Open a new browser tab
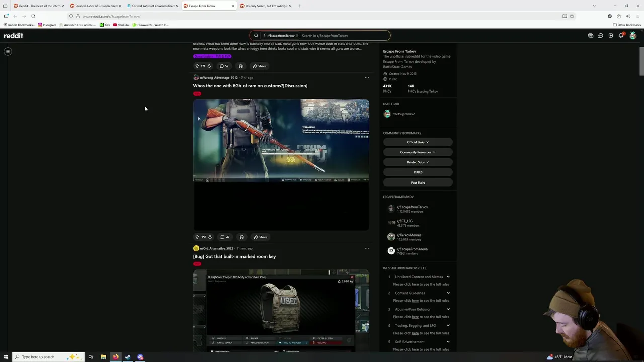Screen dimensions: 644x362 pos(299,6)
